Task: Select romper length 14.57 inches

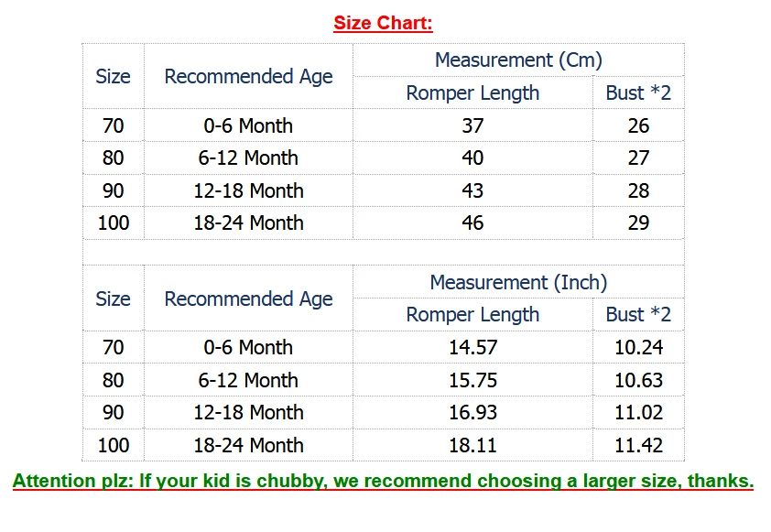Action: [472, 347]
